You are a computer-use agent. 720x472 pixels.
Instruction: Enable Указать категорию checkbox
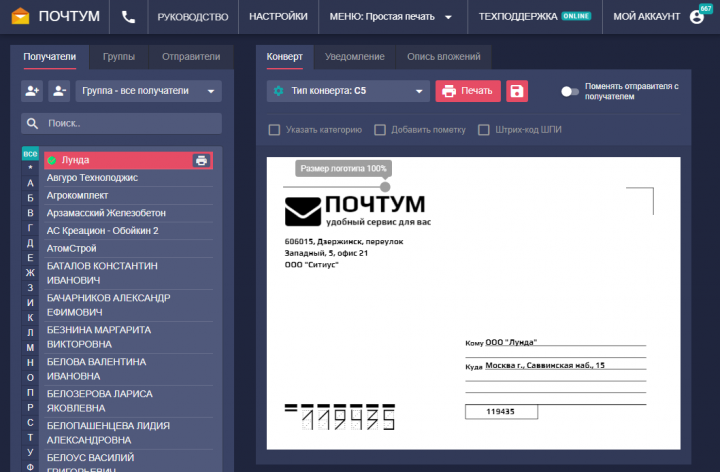(274, 130)
